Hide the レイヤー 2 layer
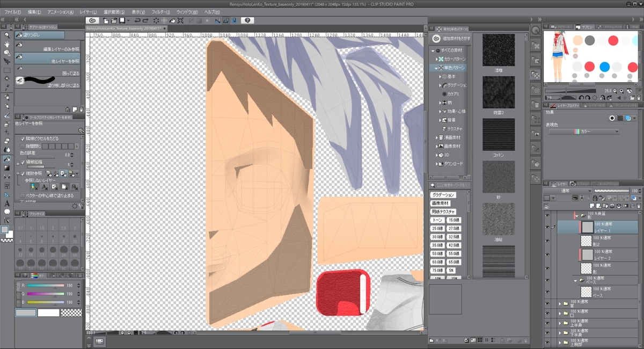644x349 pixels. 547,255
